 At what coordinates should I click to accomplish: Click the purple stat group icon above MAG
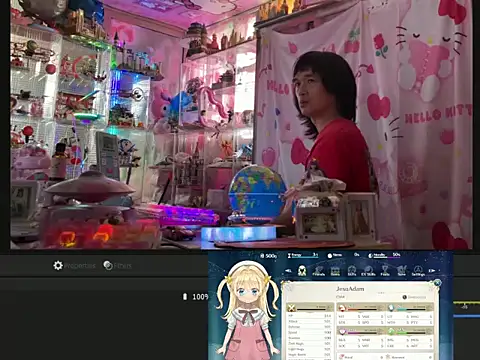(342, 331)
